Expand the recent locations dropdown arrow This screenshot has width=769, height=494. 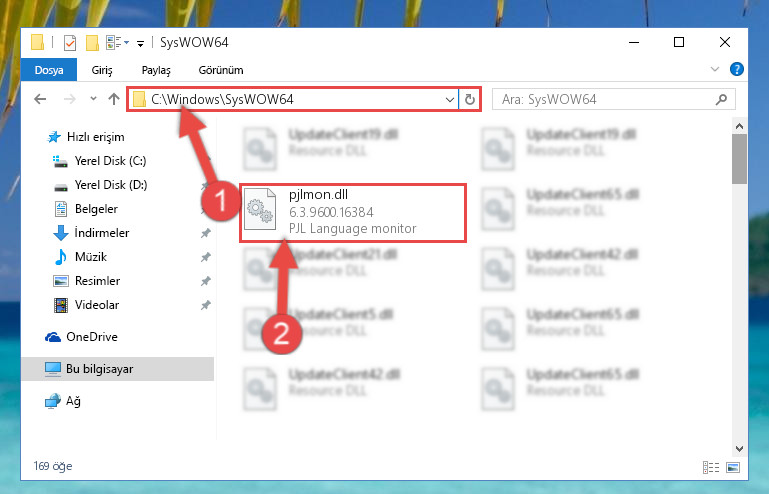[x=93, y=99]
